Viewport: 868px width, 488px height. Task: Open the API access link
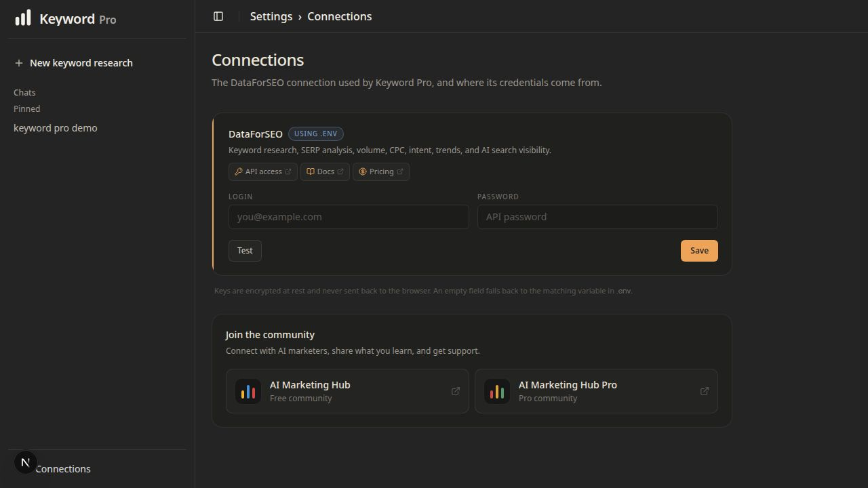point(263,171)
